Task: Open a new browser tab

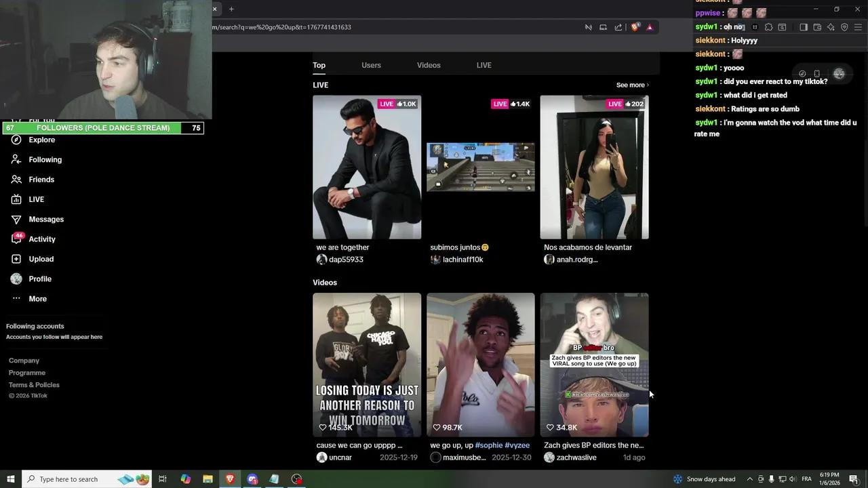Action: click(x=231, y=9)
